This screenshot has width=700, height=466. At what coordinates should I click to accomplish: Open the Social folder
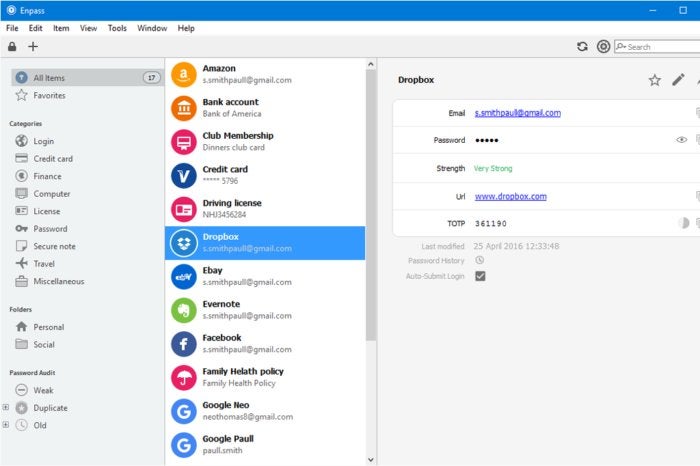[x=43, y=345]
